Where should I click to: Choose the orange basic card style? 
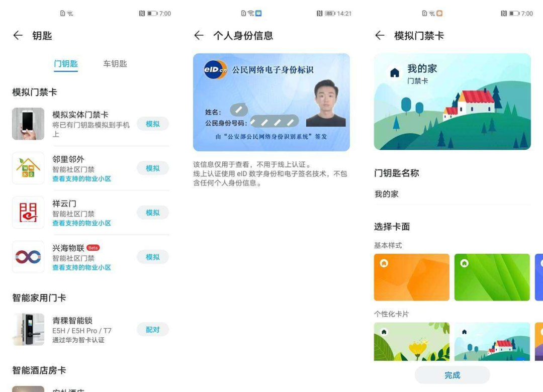pos(411,277)
